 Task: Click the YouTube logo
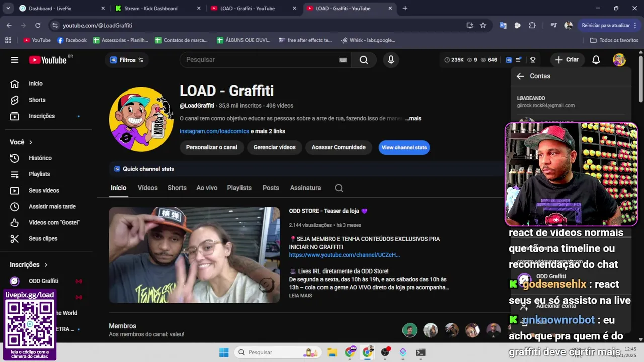(x=48, y=60)
